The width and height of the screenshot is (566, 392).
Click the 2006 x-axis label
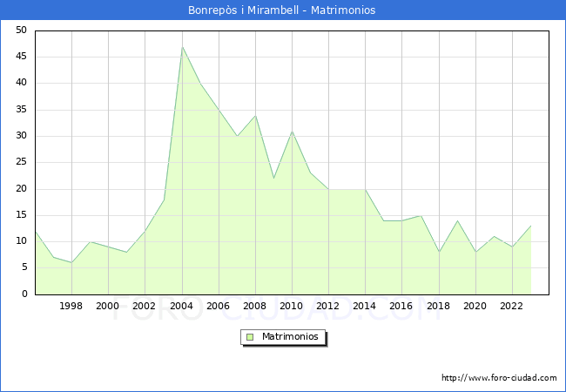218,306
